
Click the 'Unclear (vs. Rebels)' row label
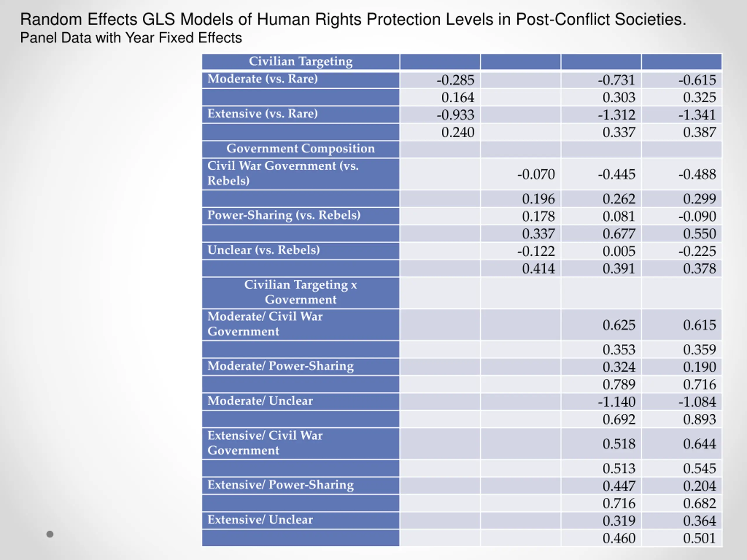264,250
